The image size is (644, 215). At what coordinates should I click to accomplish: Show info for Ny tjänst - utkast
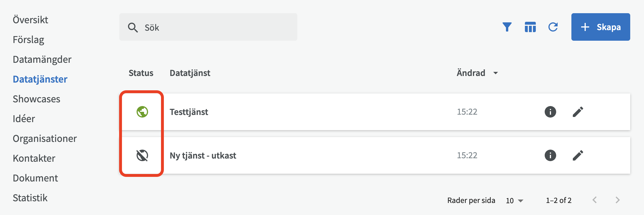click(550, 155)
